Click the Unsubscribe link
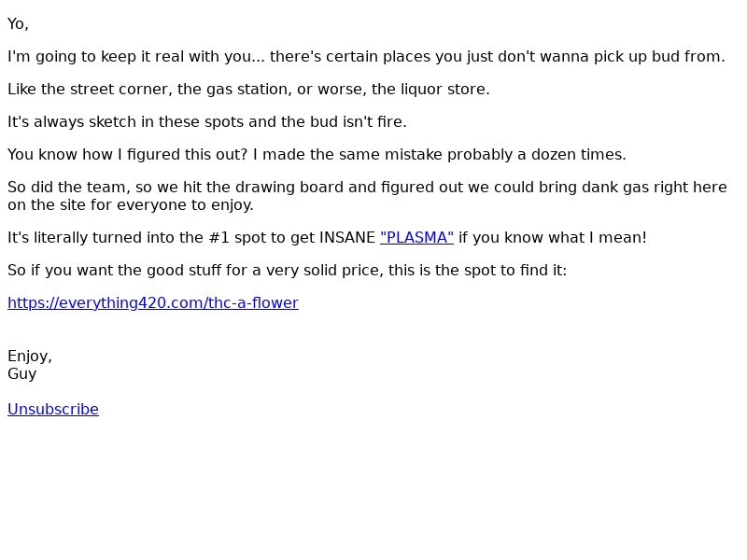The width and height of the screenshot is (747, 560). tap(53, 409)
